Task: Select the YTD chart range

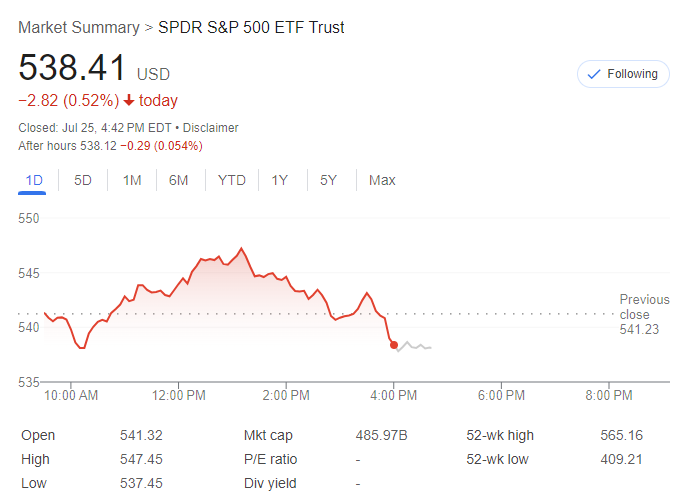Action: click(232, 180)
